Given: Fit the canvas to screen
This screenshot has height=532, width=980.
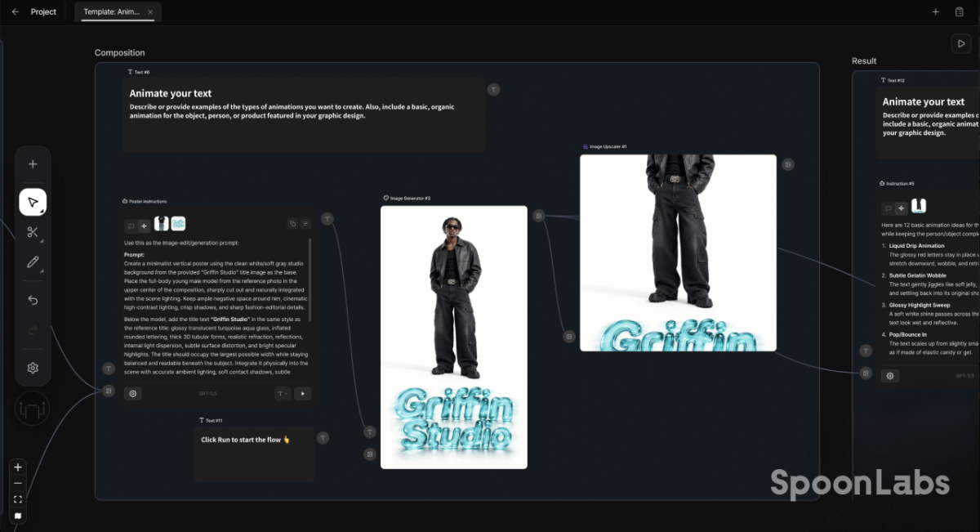Looking at the screenshot, I should pos(18,499).
